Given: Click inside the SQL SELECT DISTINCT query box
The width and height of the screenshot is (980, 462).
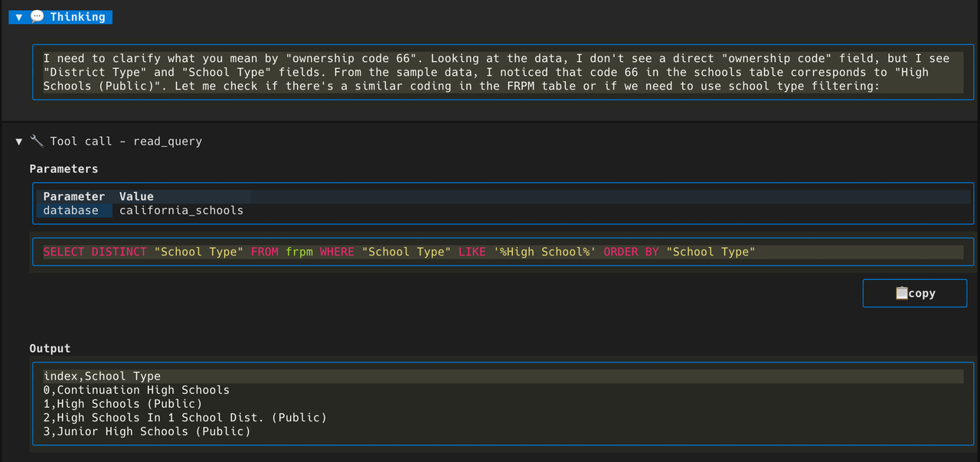Looking at the screenshot, I should pos(398,252).
